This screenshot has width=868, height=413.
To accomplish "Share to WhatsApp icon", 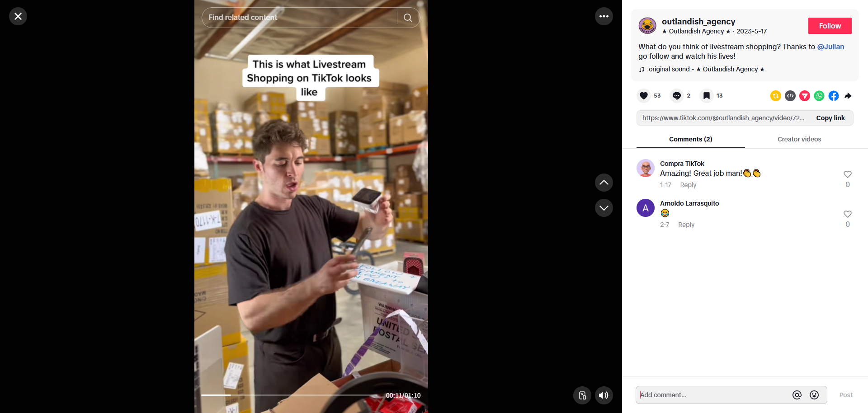I will pyautogui.click(x=819, y=96).
